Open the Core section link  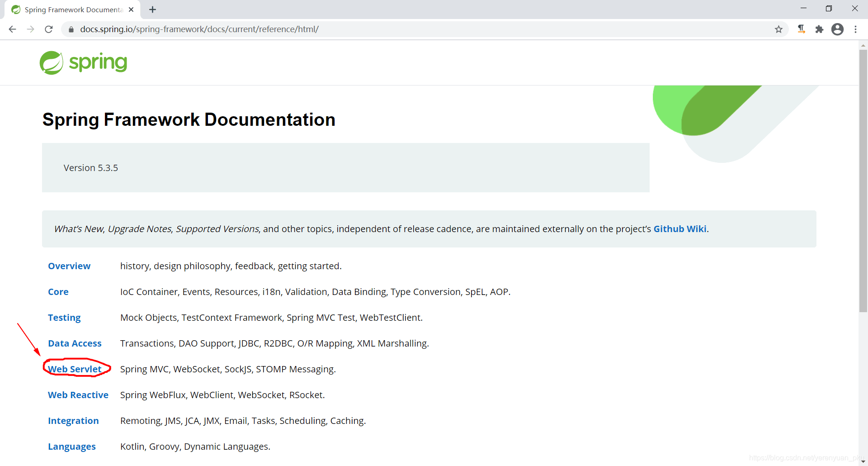coord(58,292)
